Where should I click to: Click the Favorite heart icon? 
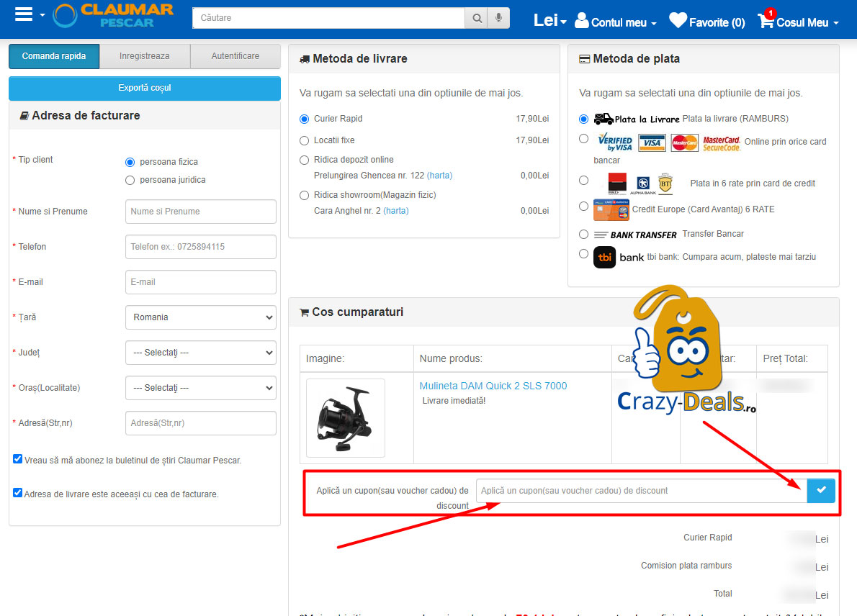[x=678, y=20]
